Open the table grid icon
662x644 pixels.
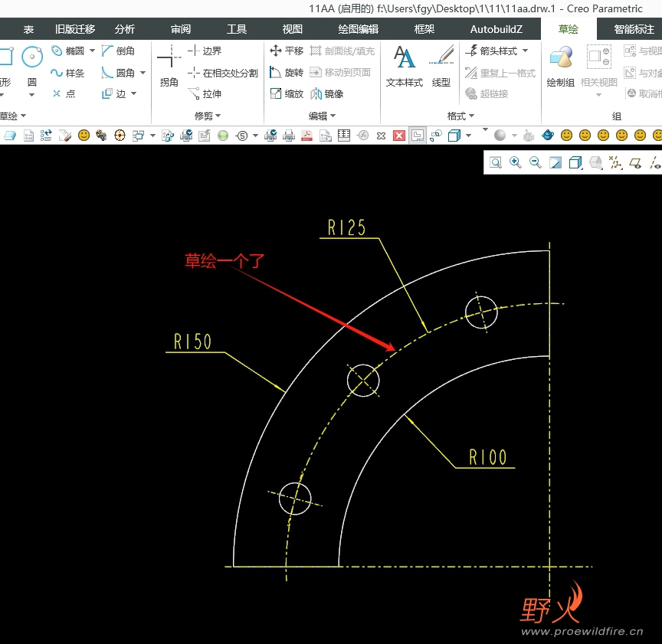[x=344, y=136]
